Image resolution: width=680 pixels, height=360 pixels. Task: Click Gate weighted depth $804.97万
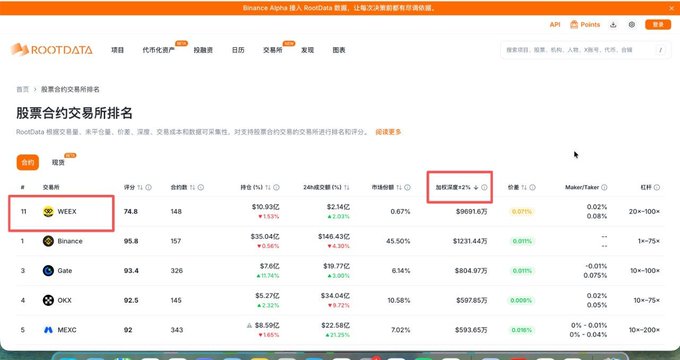pyautogui.click(x=471, y=271)
